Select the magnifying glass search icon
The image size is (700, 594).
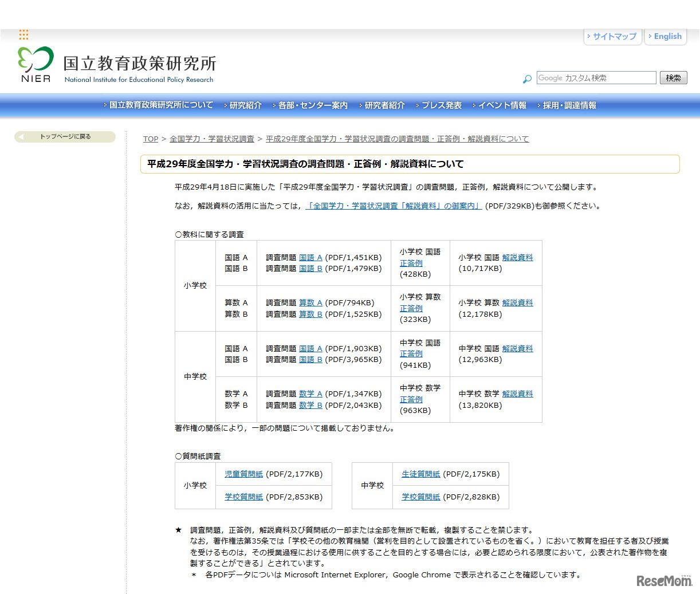(x=527, y=79)
